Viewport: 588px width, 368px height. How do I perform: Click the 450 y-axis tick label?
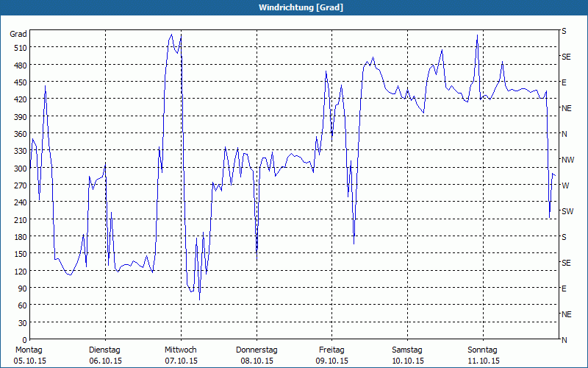click(x=21, y=82)
